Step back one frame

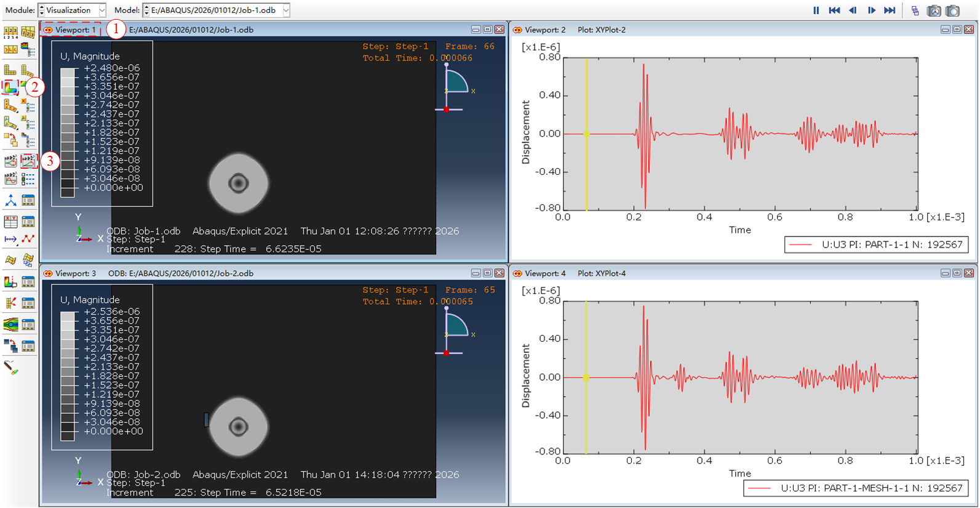(x=853, y=10)
